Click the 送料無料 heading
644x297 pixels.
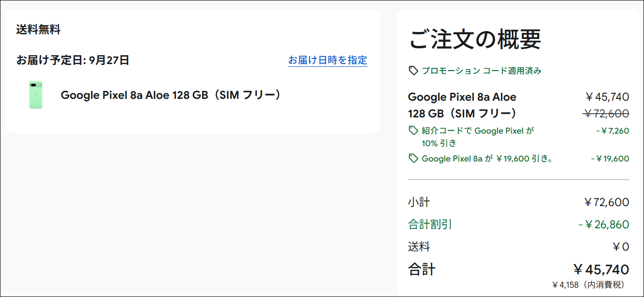(39, 30)
